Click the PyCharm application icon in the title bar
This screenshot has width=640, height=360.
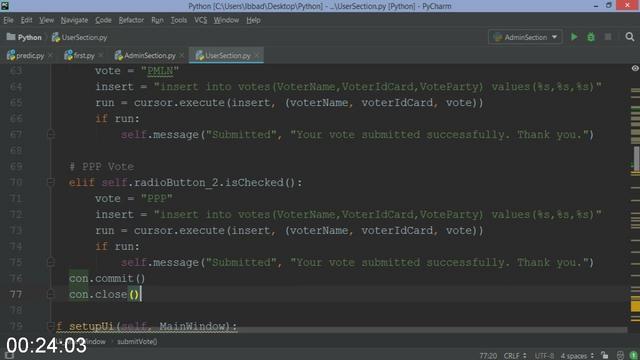click(5, 6)
